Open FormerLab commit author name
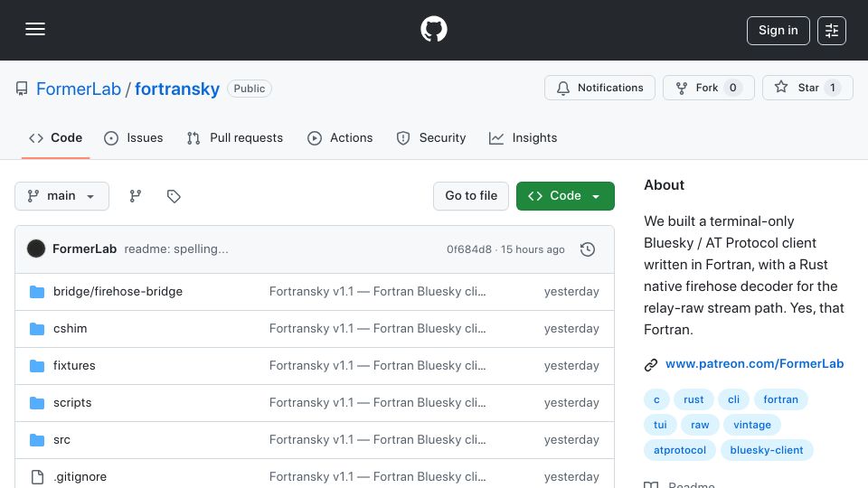The width and height of the screenshot is (868, 488). click(x=85, y=249)
